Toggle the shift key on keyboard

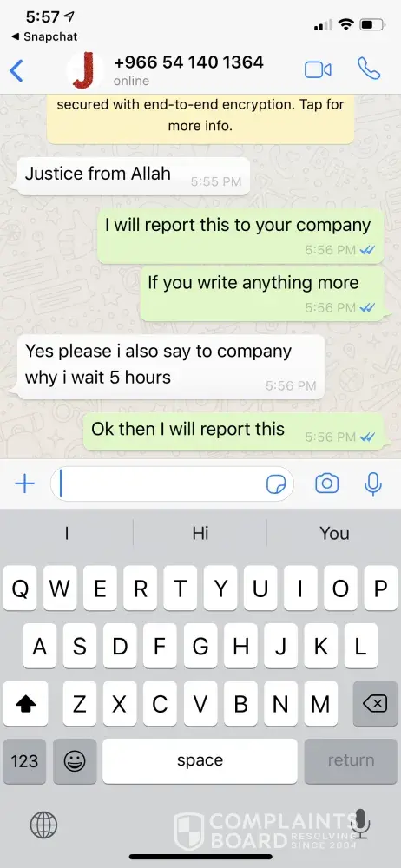25,704
